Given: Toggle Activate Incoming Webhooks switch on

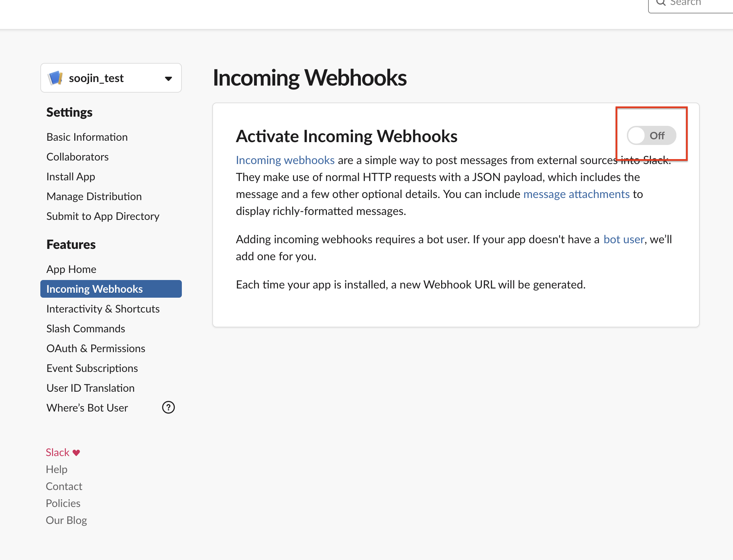Looking at the screenshot, I should 651,135.
